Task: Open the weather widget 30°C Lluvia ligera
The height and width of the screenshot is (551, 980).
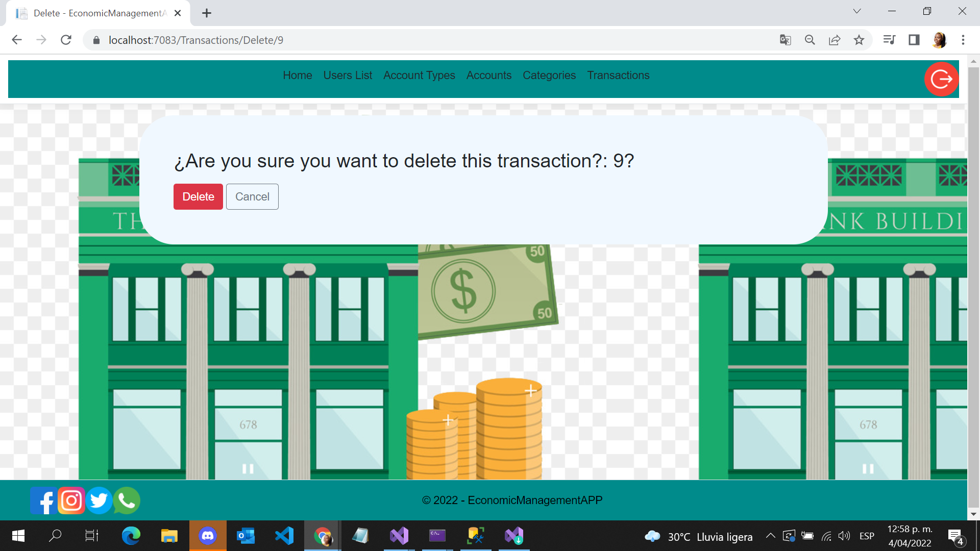Action: 698,536
